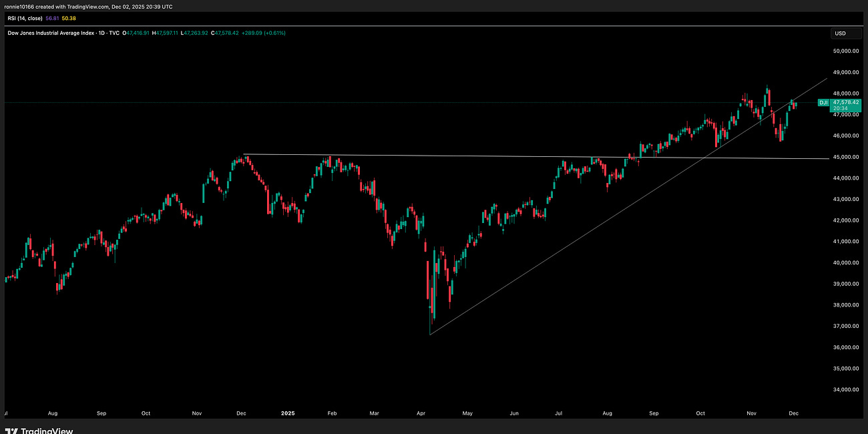Select the DJI price label on the scale
The image size is (868, 434).
click(837, 103)
